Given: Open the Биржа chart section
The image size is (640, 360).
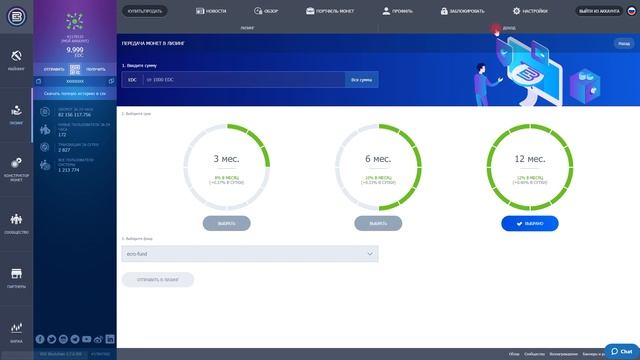Looking at the screenshot, I should tap(16, 332).
